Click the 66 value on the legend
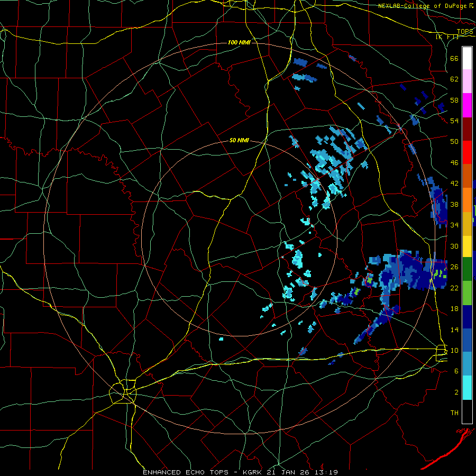The width and height of the screenshot is (476, 476). [x=454, y=58]
